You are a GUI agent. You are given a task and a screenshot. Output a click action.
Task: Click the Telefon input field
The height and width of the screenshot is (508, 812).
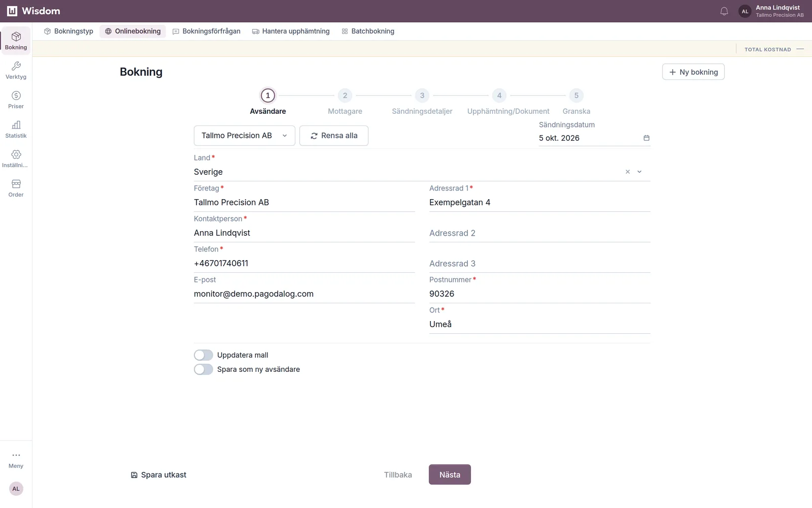tap(304, 263)
